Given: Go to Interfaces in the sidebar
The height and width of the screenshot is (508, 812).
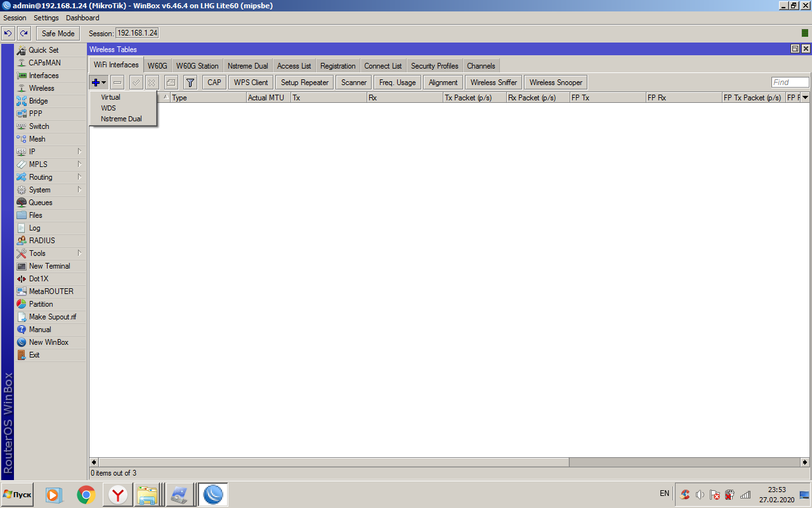Looking at the screenshot, I should 50,76.
